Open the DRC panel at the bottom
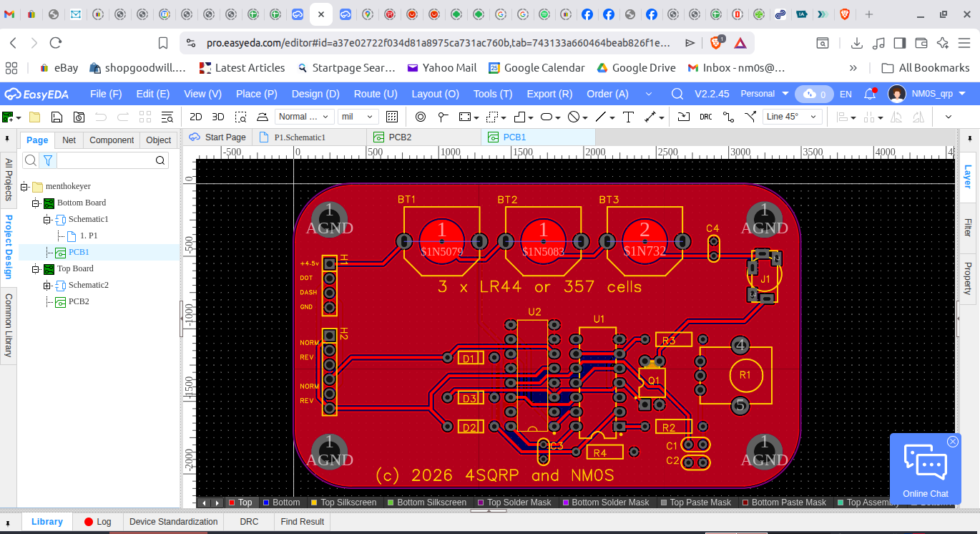 [249, 522]
